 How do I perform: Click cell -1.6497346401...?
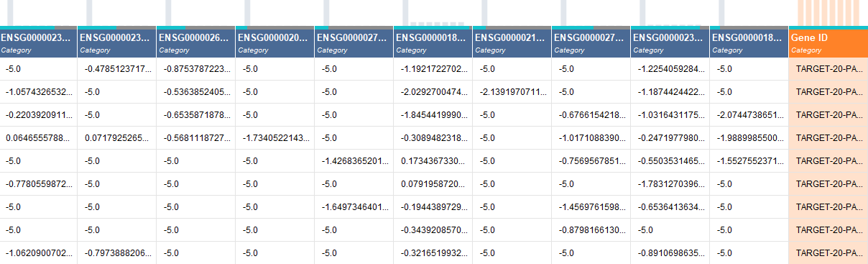(354, 207)
